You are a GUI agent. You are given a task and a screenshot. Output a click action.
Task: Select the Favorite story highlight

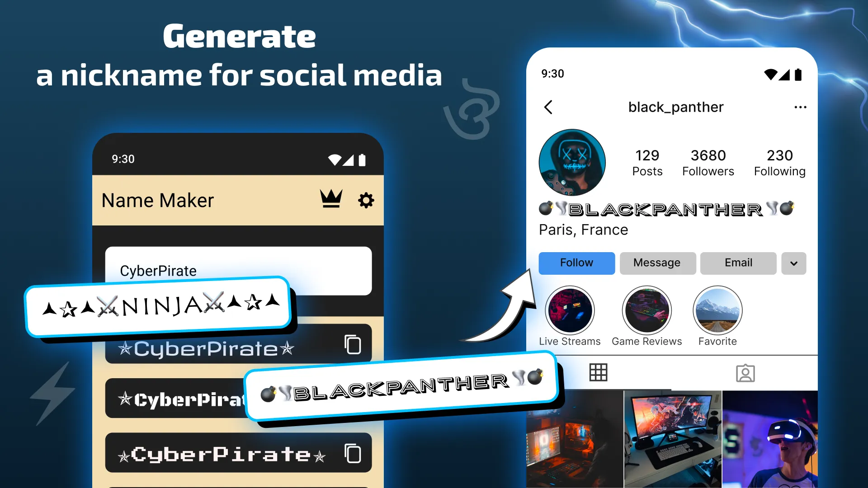point(717,309)
